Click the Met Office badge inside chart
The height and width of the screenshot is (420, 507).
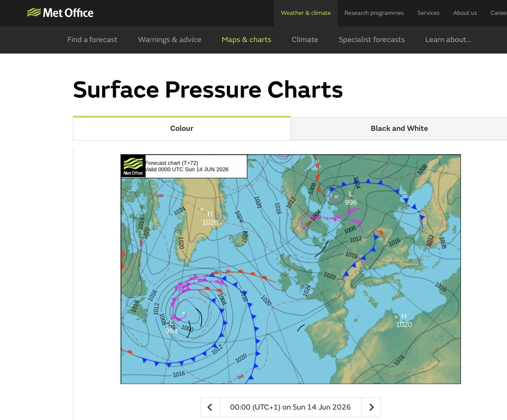click(x=133, y=166)
